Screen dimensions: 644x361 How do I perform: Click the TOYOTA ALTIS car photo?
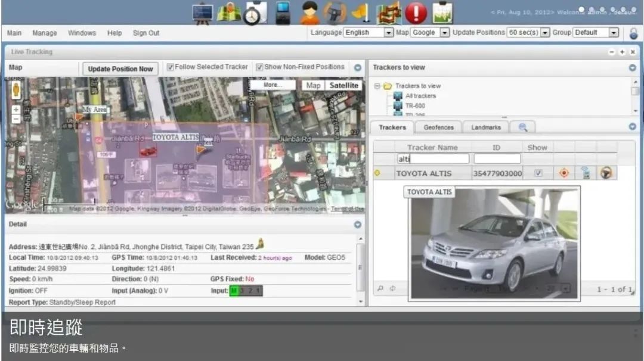tap(494, 244)
